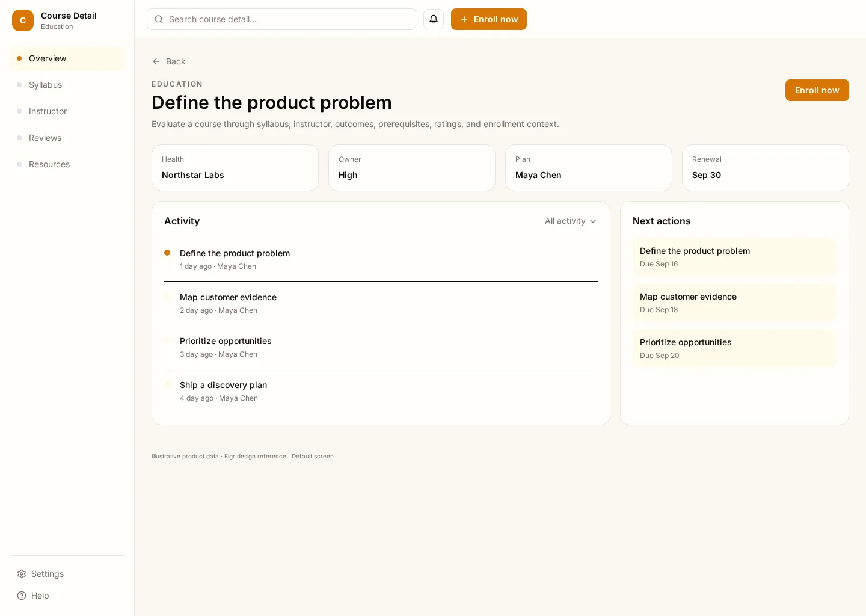Expand the All activity dropdown

coord(571,221)
